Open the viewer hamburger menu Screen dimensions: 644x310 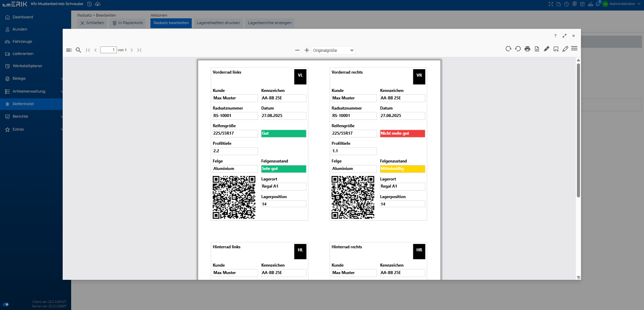tap(574, 49)
